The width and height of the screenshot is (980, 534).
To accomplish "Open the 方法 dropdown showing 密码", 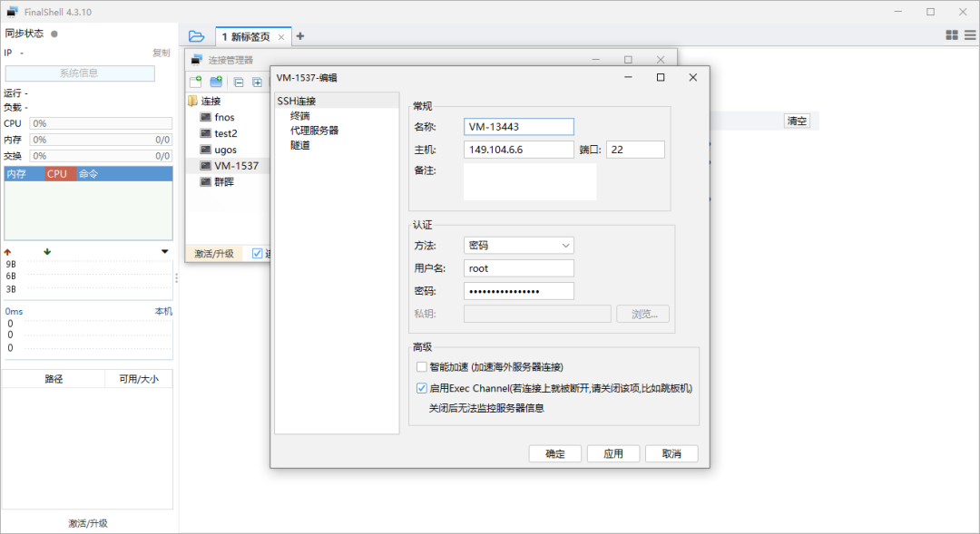I will coord(519,246).
